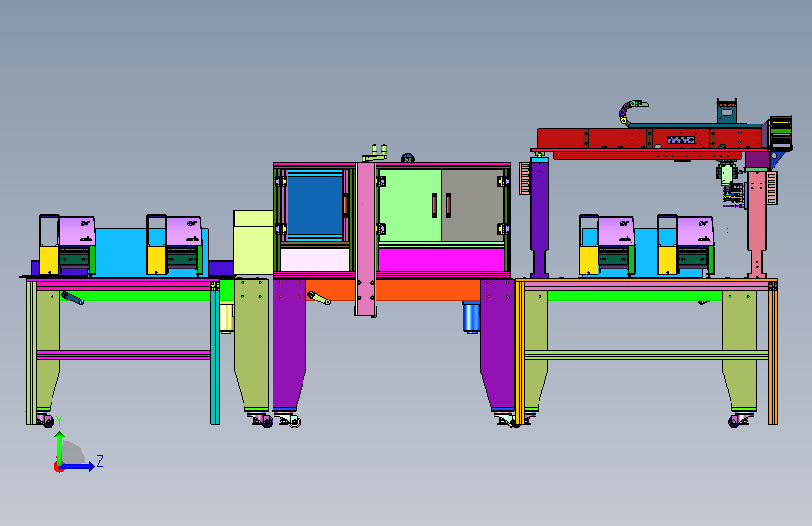
Task: Select the salmon pink column under the gantry end
Action: click(757, 224)
